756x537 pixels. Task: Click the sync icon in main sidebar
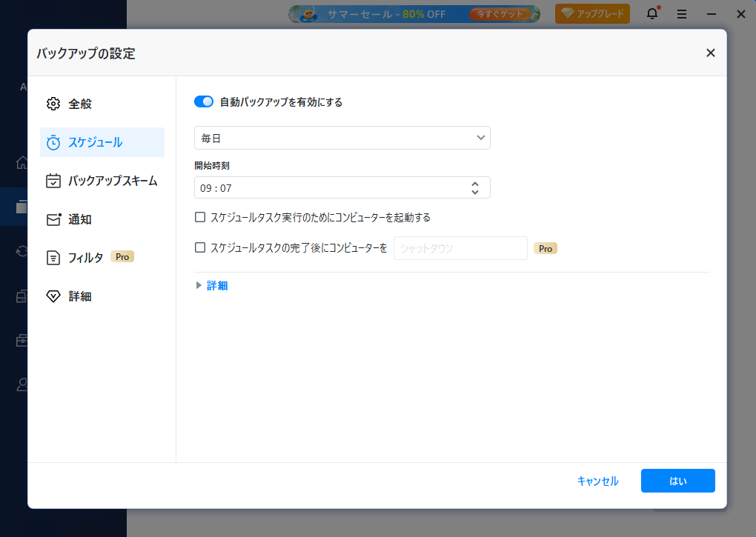click(x=21, y=251)
